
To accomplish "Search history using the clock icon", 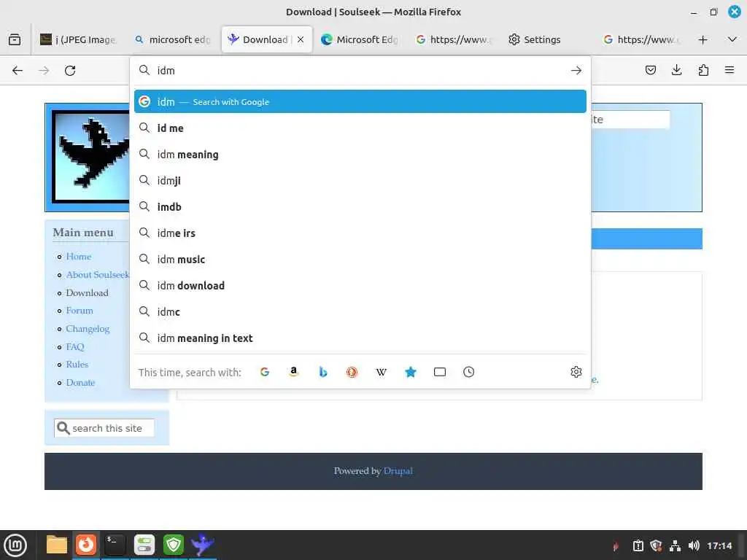I will click(469, 372).
